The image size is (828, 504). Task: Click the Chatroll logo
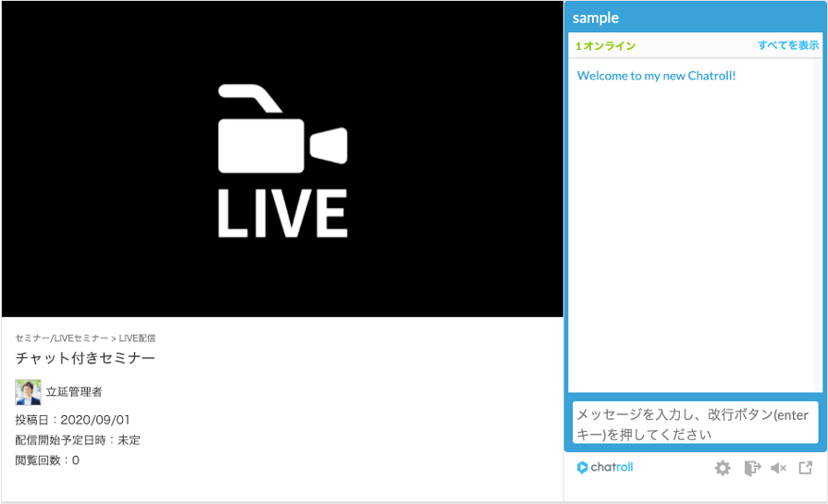pyautogui.click(x=605, y=467)
